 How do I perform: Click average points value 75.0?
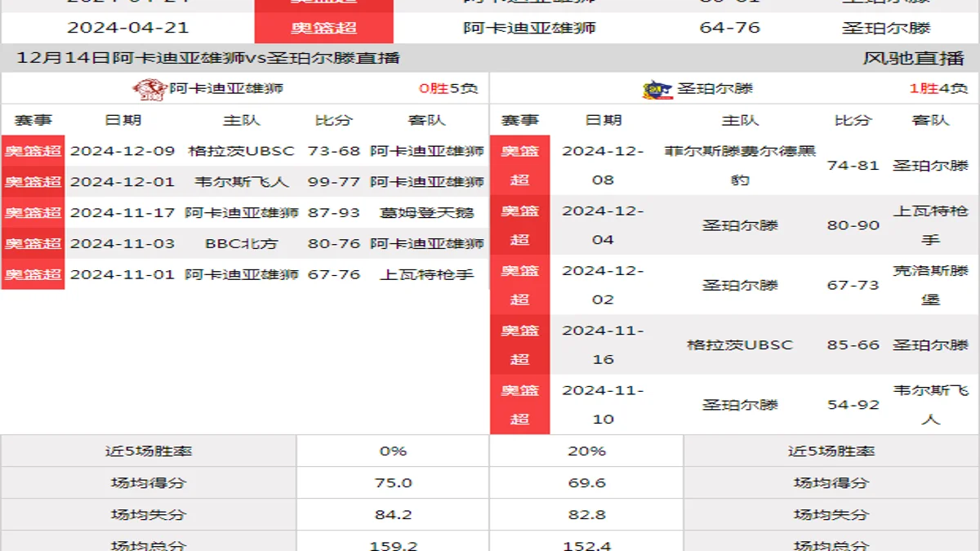393,482
